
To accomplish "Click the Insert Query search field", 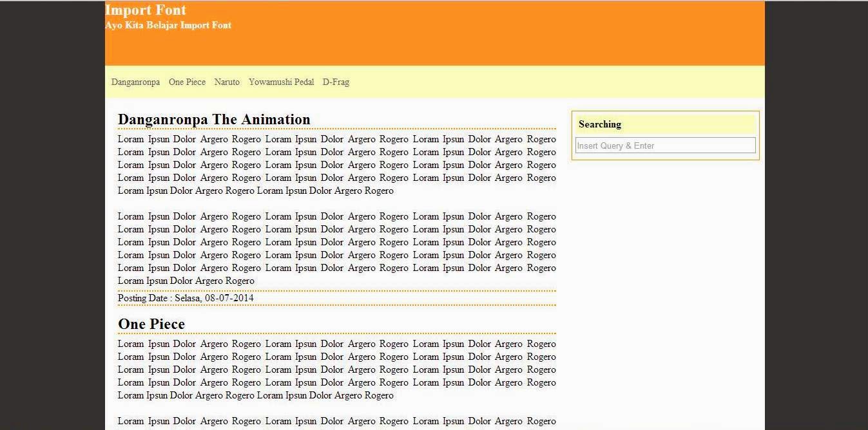I will (x=665, y=145).
